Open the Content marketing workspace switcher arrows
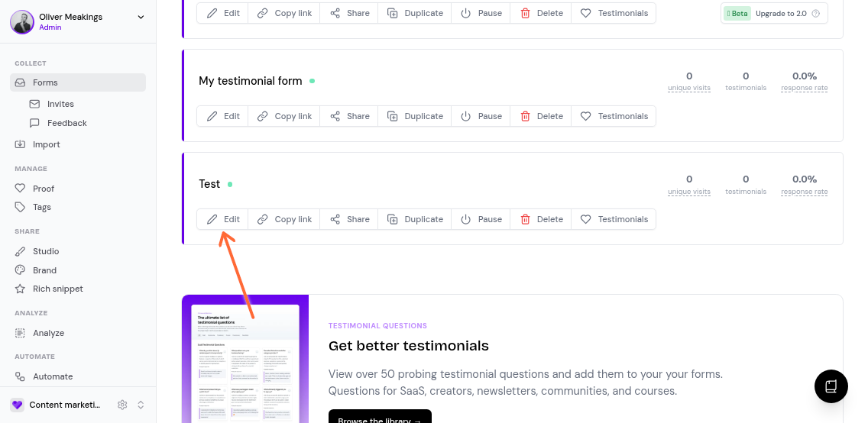This screenshot has height=423, width=868. coord(141,405)
